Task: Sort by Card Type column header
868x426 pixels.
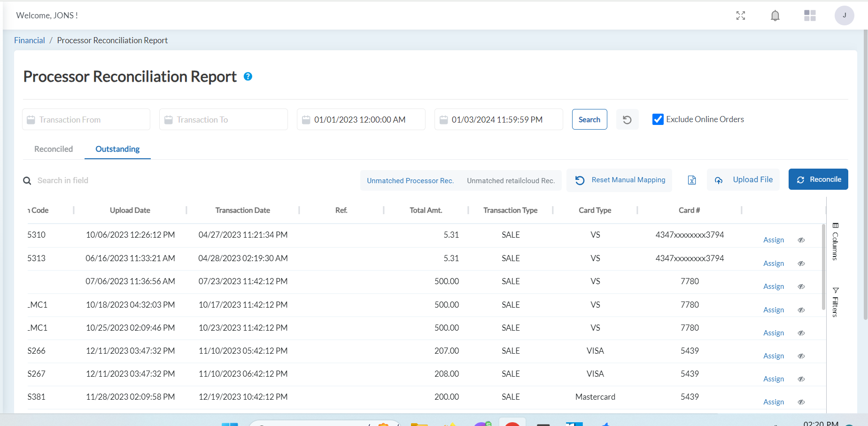Action: tap(595, 210)
